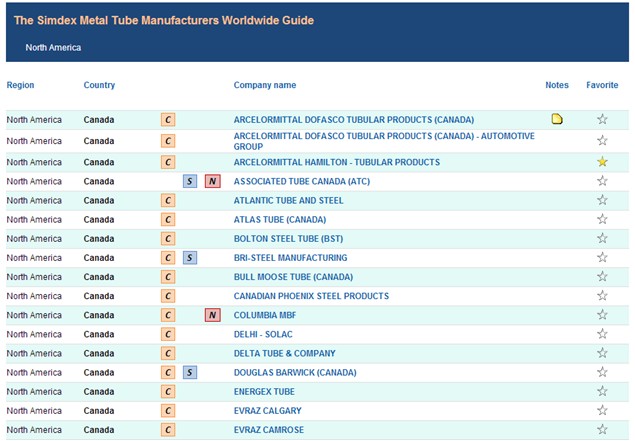Toggle the favorite star for Atlantic Tube and Steel
This screenshot has width=635, height=441.
pyautogui.click(x=602, y=200)
